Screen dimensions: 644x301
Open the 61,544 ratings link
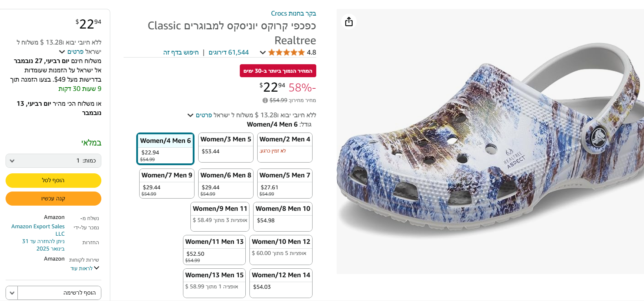pyautogui.click(x=229, y=52)
